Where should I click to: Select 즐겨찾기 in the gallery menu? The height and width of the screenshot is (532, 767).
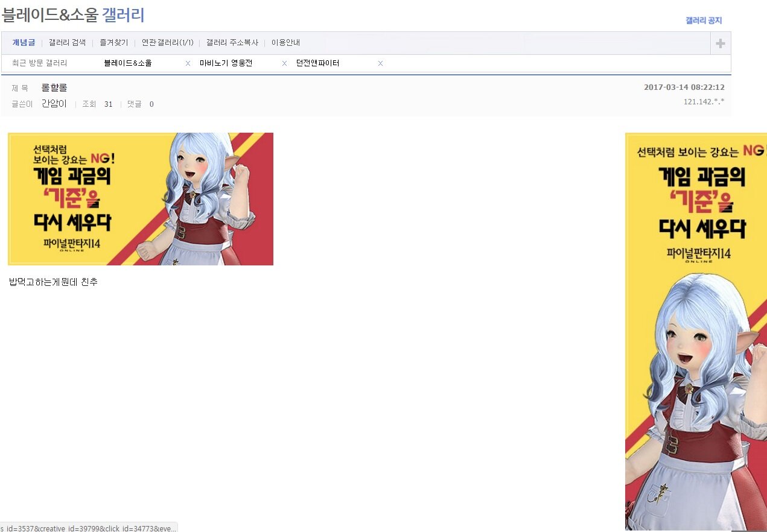113,43
